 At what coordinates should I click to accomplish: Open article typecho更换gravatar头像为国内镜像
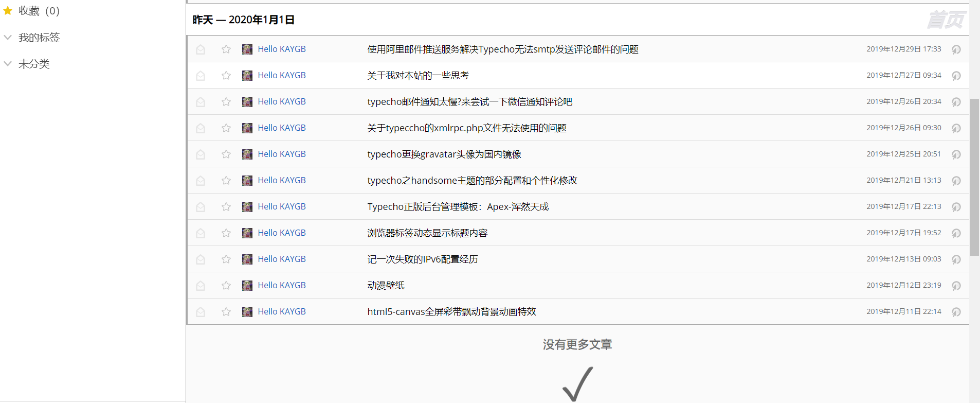[x=444, y=154]
